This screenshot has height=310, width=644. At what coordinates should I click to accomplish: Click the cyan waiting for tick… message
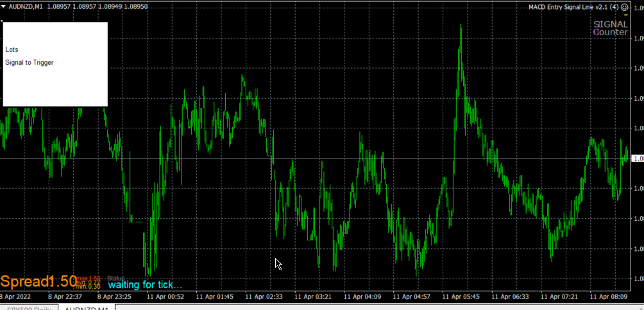[x=145, y=284]
